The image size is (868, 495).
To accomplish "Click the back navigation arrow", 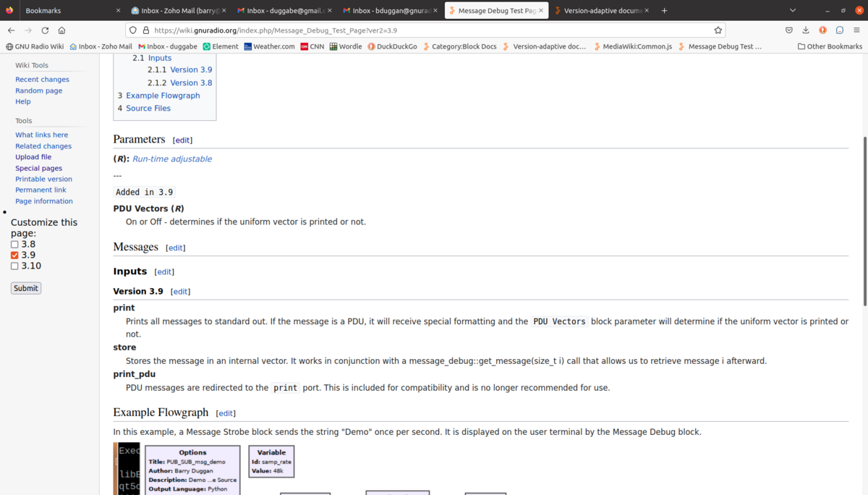I will click(x=12, y=30).
